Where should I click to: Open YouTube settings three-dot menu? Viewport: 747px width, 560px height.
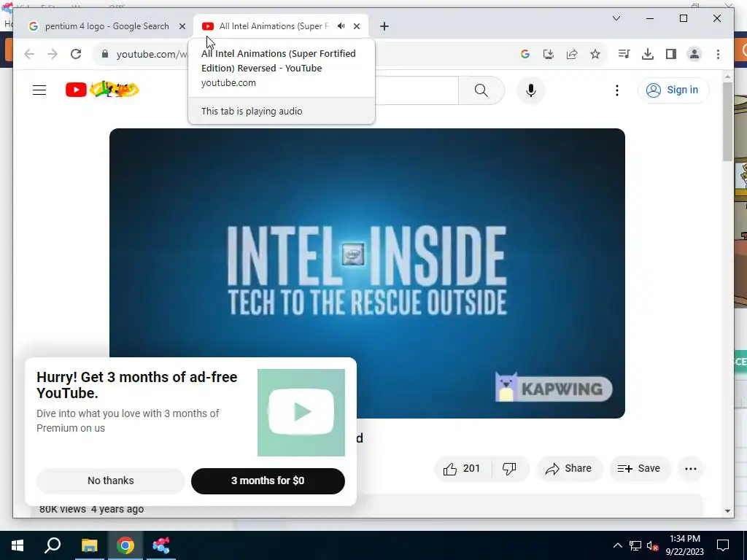pos(617,90)
